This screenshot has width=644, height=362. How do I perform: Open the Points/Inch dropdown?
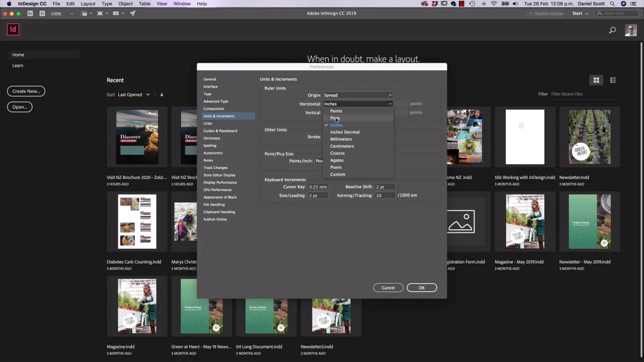click(x=319, y=161)
